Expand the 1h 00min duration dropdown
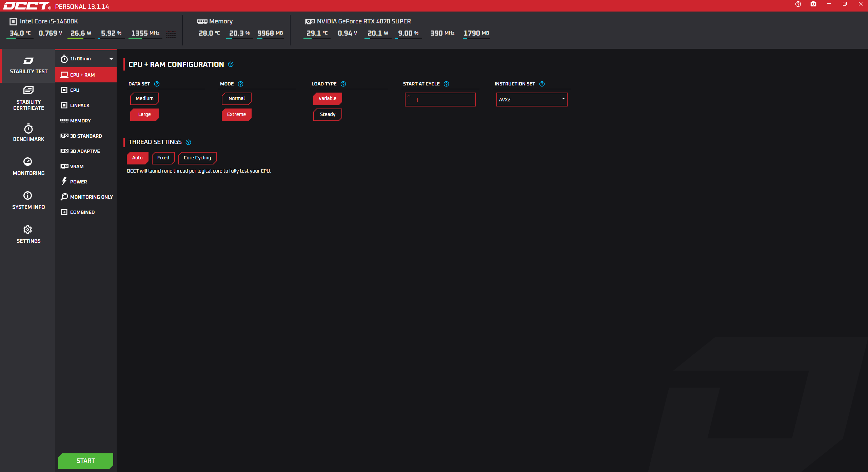Screen dimensions: 868x472 click(x=111, y=59)
